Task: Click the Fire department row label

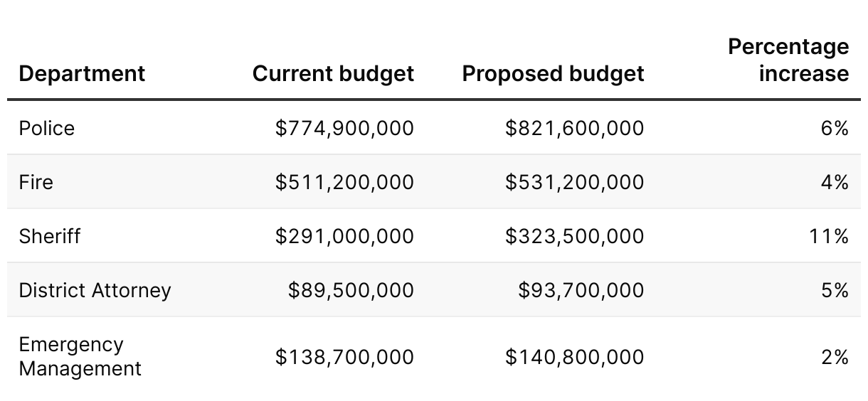Action: (36, 182)
